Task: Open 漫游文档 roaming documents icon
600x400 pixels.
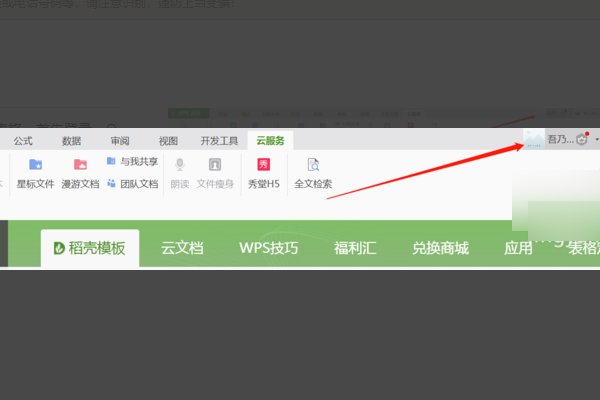Action: click(x=80, y=164)
